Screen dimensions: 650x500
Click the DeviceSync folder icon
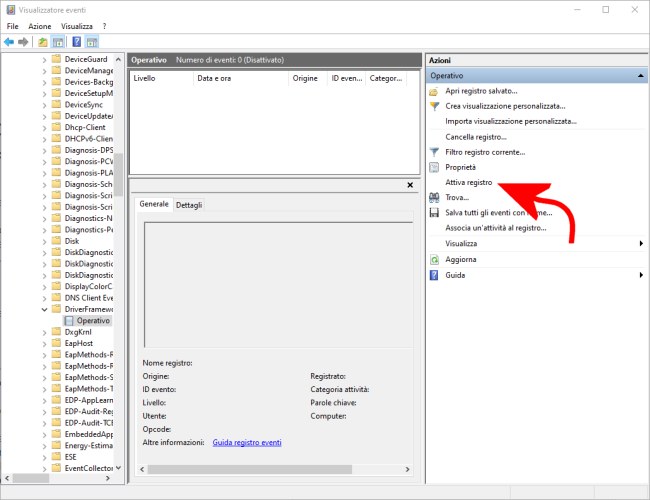[x=56, y=104]
